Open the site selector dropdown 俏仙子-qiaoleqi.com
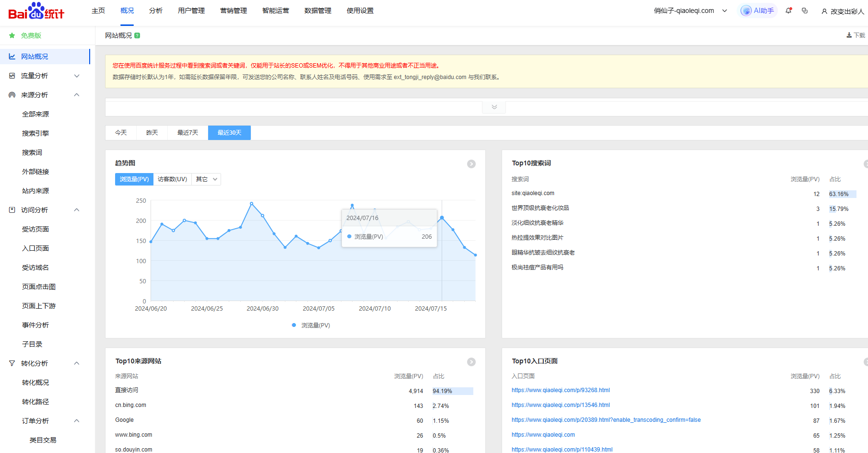Screen dimensions: 868x453 pos(691,11)
